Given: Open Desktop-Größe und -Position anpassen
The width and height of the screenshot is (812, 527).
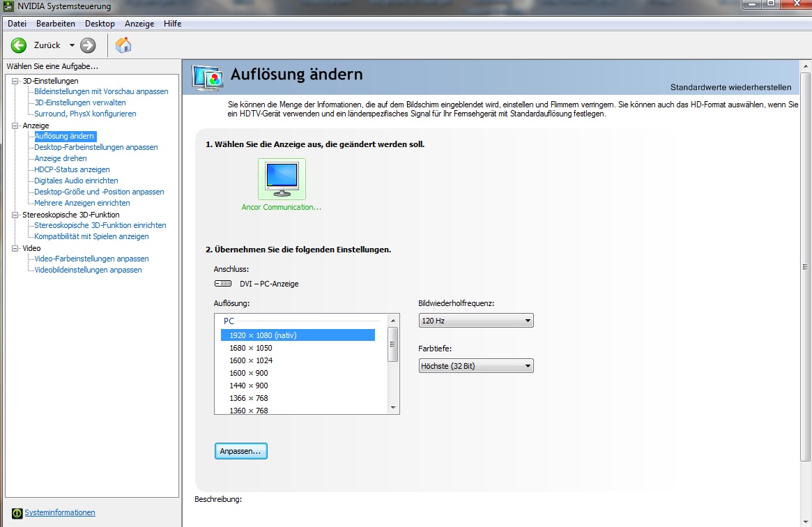Looking at the screenshot, I should coord(99,192).
